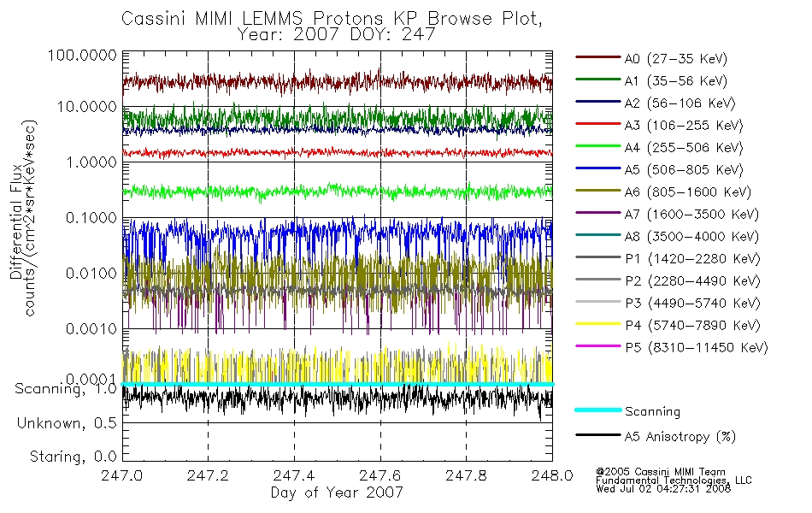This screenshot has width=812, height=513.
Task: Click the A3 (106-255 KeV) legend label
Action: (684, 126)
